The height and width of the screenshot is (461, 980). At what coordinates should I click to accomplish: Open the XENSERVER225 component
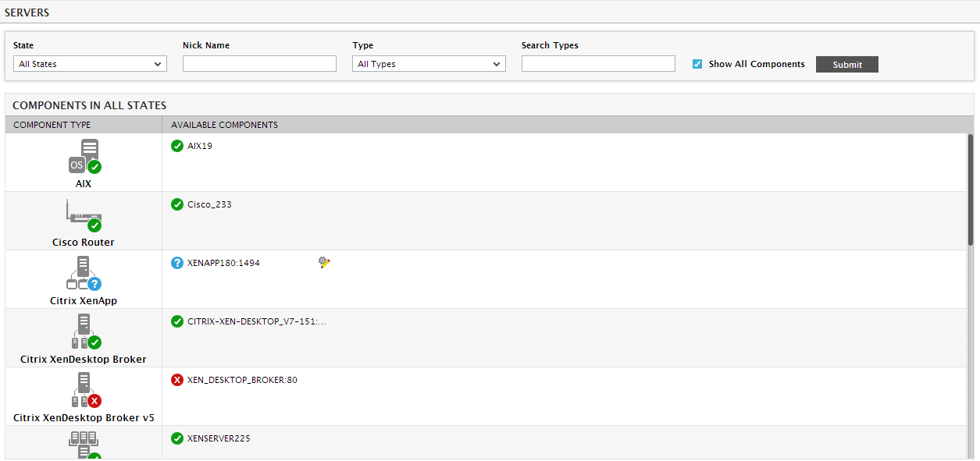pos(219,438)
